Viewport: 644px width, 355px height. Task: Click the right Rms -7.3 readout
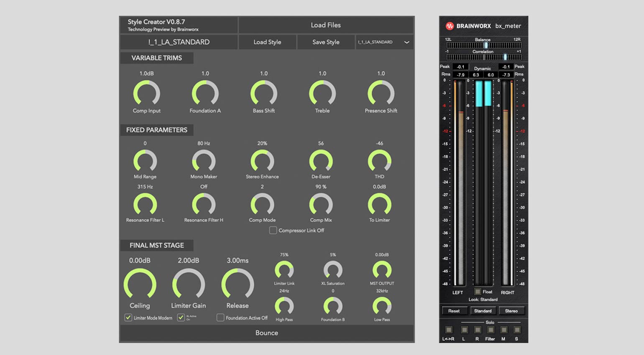point(506,75)
